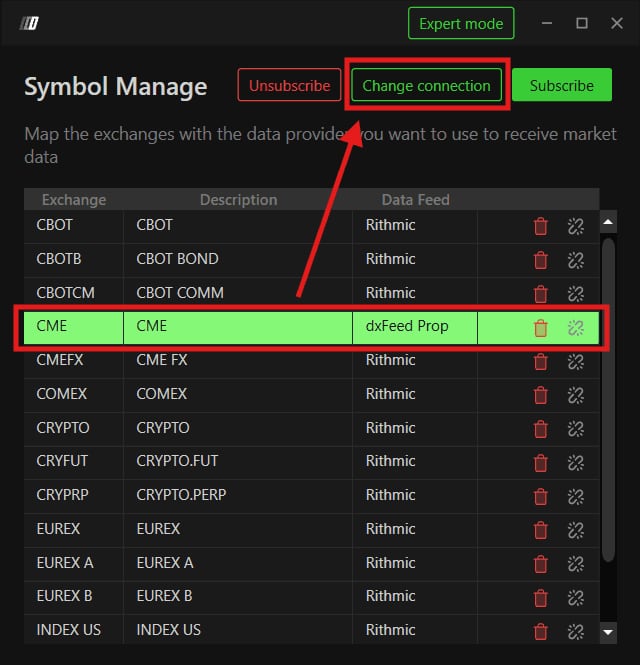Enable Expert mode

pos(461,23)
